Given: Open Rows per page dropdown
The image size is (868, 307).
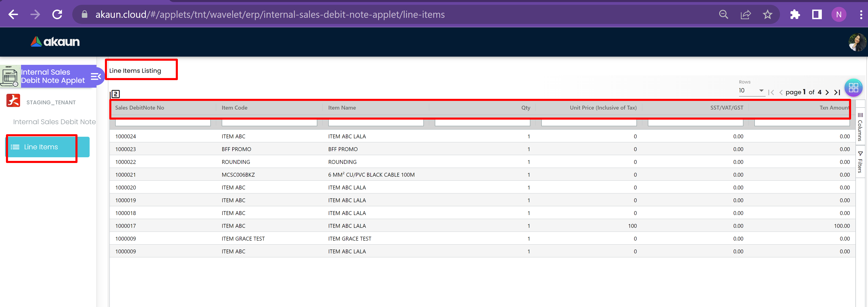Looking at the screenshot, I should [751, 91].
